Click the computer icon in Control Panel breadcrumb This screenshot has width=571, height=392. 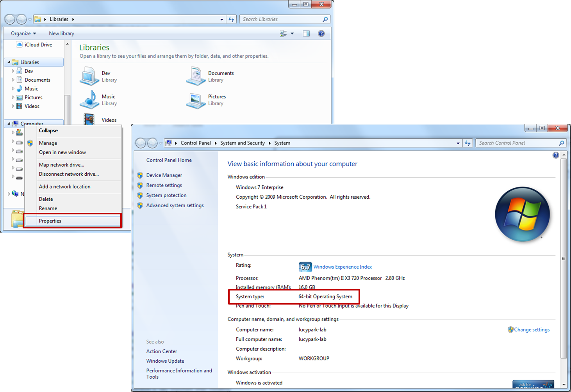[x=169, y=143]
